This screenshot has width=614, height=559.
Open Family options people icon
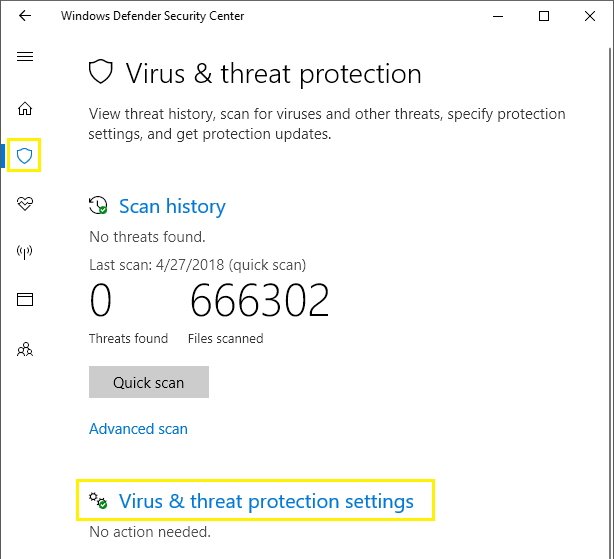pyautogui.click(x=25, y=349)
